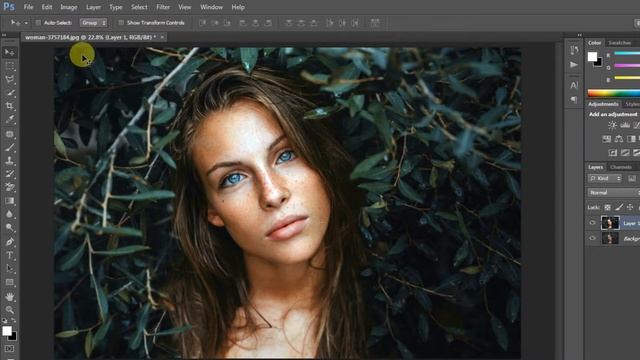Image resolution: width=640 pixels, height=360 pixels.
Task: Add a Color Balance adjustment
Action: 619,139
